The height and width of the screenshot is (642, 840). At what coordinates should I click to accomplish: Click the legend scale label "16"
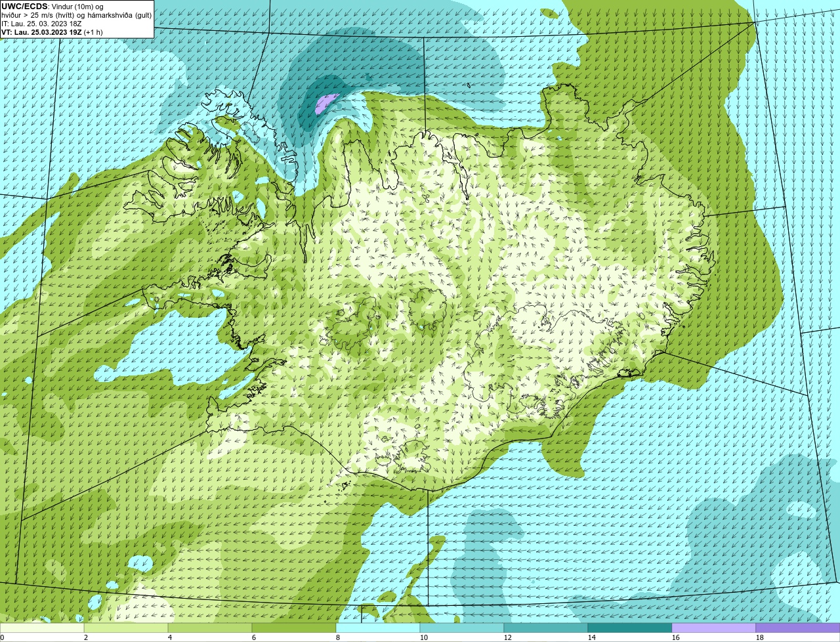675,637
